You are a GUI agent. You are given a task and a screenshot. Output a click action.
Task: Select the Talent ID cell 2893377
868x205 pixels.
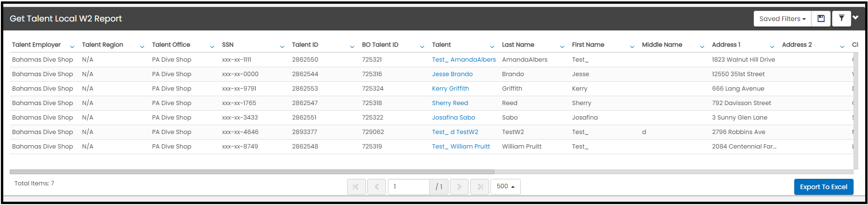305,132
